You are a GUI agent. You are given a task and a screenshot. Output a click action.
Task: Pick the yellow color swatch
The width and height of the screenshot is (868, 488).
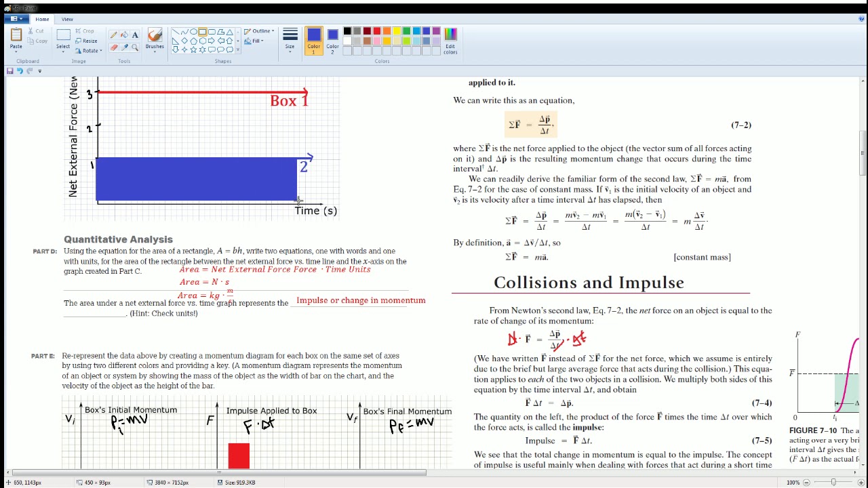(397, 31)
